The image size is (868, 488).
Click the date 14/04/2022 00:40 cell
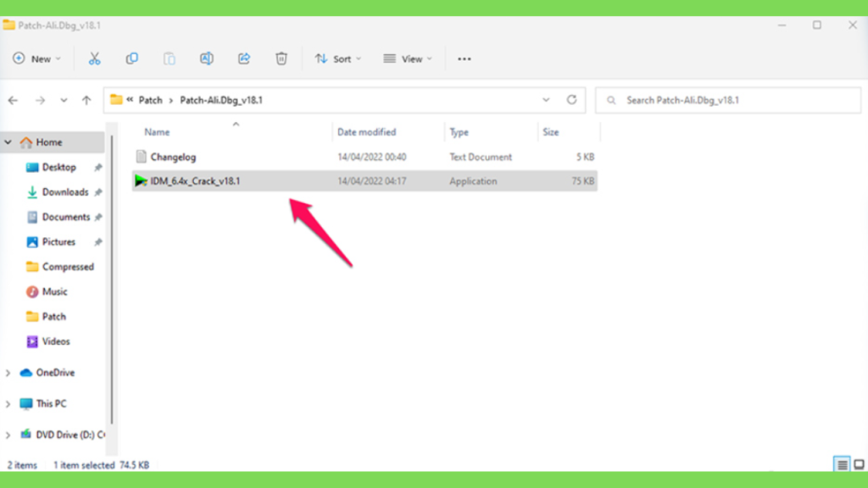pyautogui.click(x=372, y=157)
